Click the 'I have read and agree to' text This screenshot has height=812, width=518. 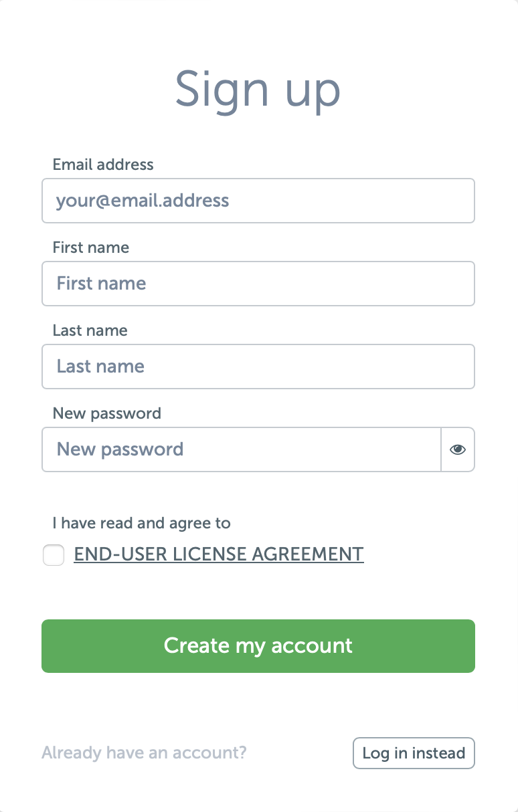[x=141, y=523]
